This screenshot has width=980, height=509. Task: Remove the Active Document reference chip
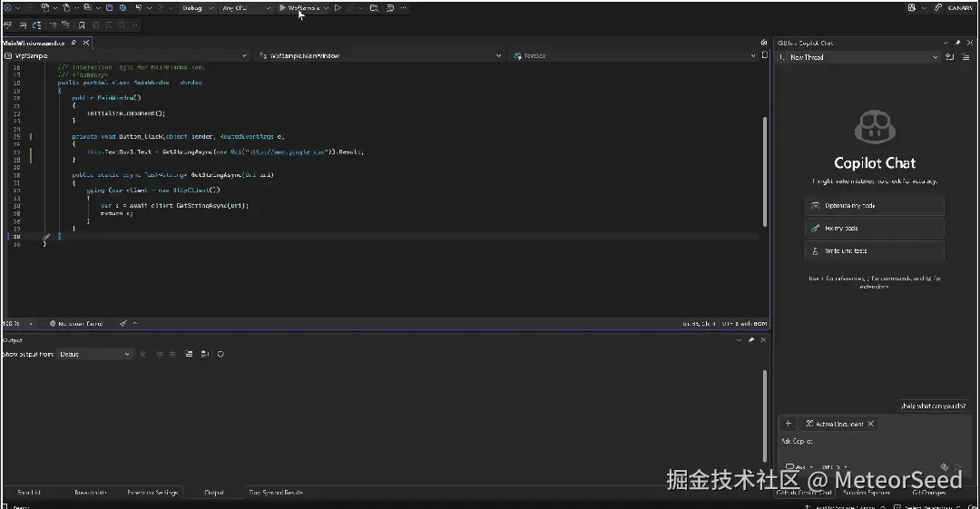tap(870, 424)
